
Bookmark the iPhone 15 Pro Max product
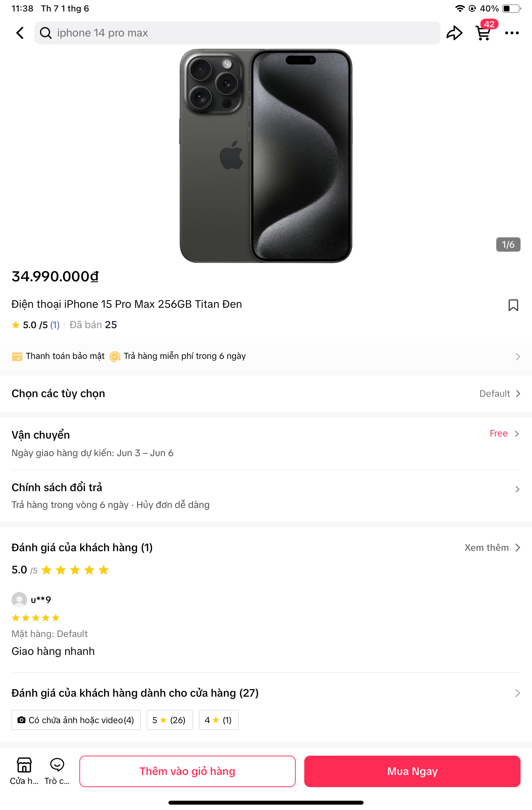[513, 305]
